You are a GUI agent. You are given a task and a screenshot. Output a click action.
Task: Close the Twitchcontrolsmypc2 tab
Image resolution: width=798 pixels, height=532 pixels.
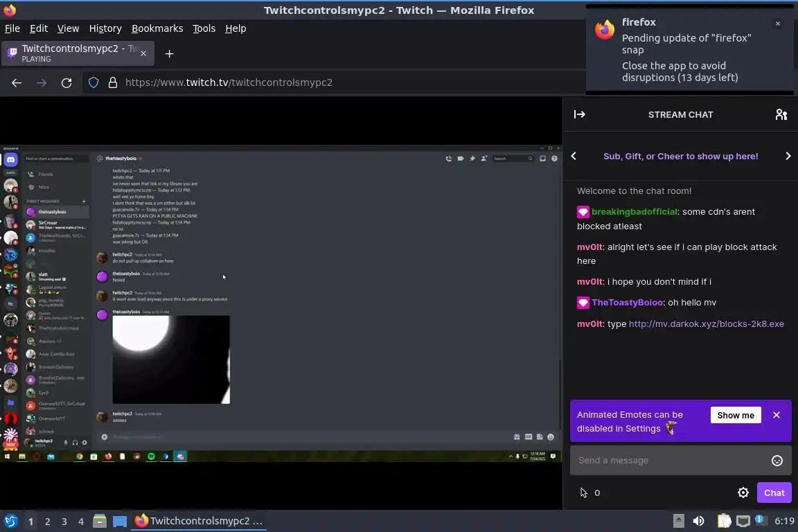[x=143, y=53]
